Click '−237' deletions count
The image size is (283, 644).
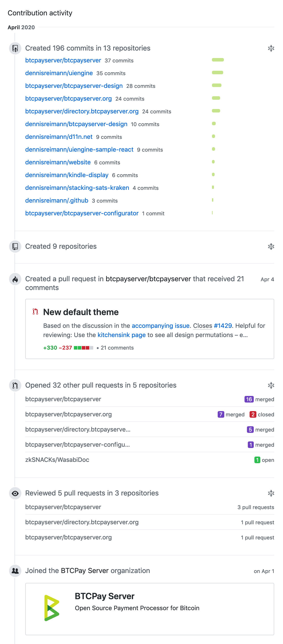point(65,348)
